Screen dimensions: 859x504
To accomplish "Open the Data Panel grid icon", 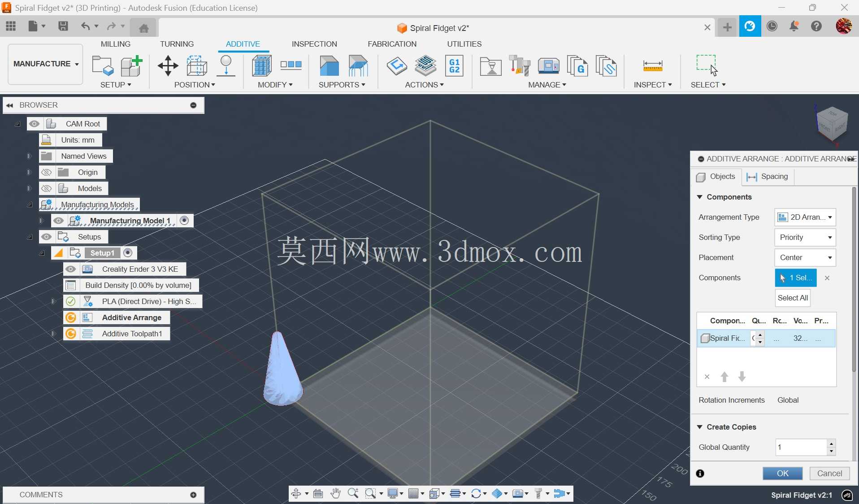I will pos(11,26).
